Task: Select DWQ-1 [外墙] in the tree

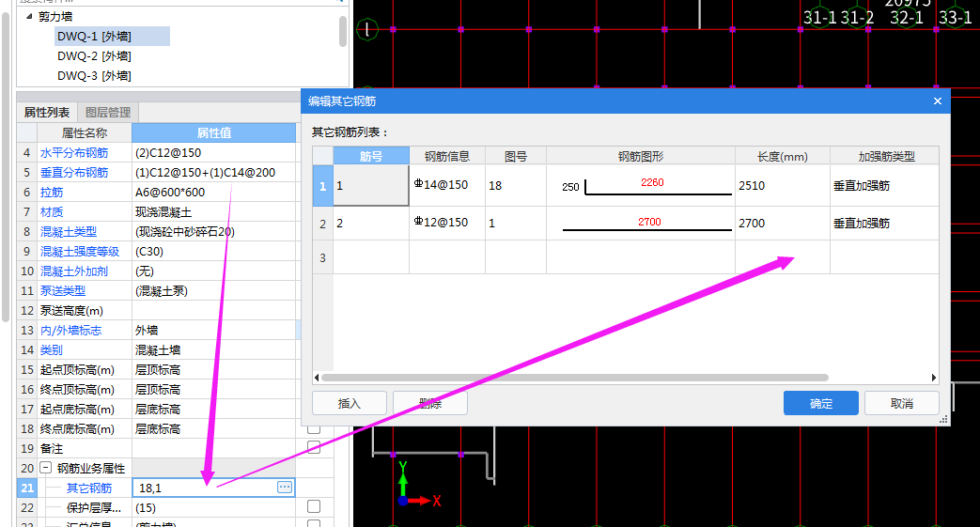Action: 94,37
